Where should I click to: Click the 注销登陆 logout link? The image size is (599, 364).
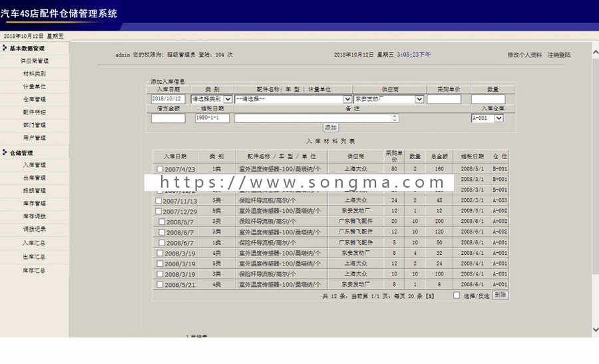coord(559,55)
